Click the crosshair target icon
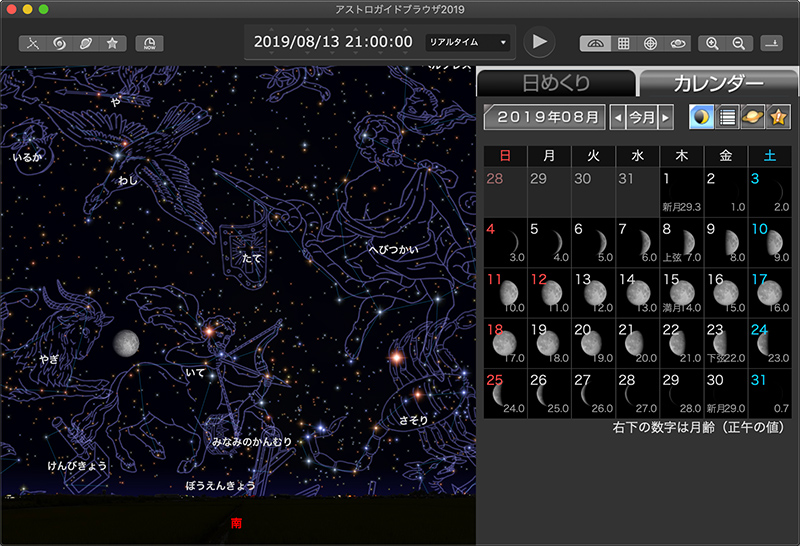Screen dimensions: 800x546 coord(650,43)
